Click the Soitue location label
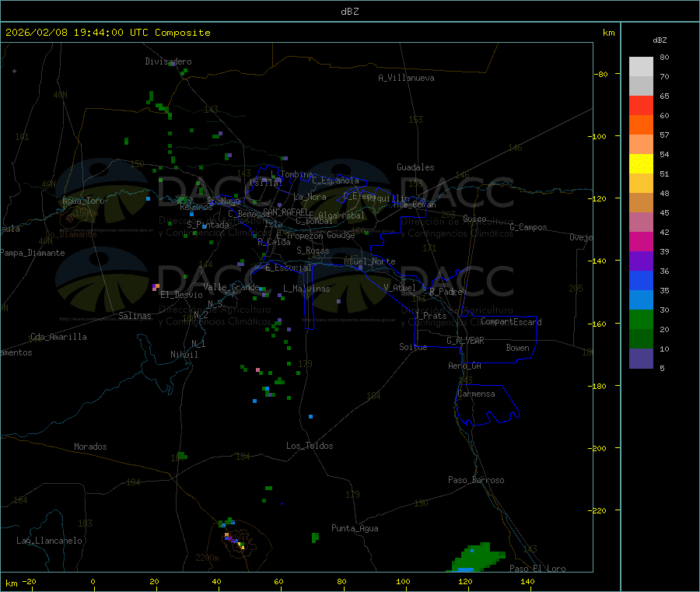The width and height of the screenshot is (700, 592). click(413, 347)
